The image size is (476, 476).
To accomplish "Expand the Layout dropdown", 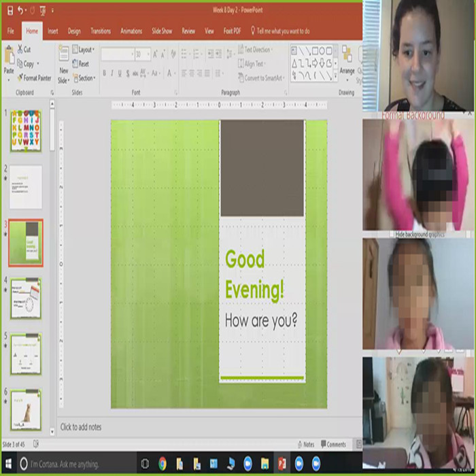I will point(84,50).
